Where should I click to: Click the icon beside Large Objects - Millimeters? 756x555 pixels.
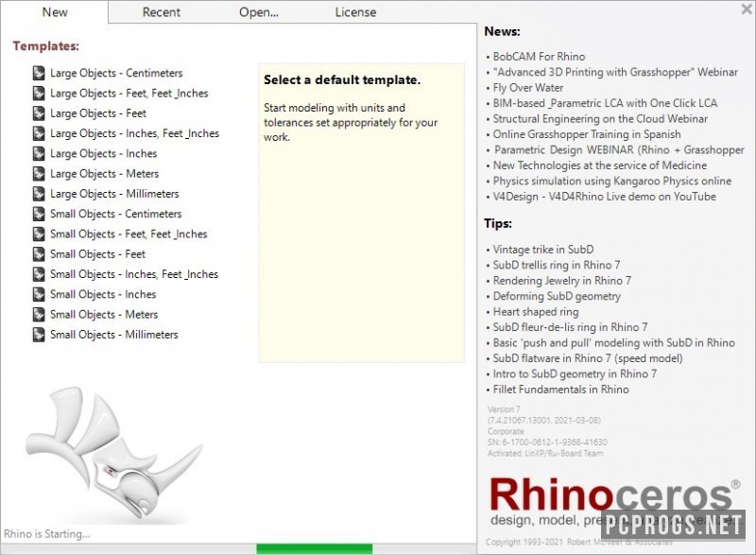click(x=39, y=194)
